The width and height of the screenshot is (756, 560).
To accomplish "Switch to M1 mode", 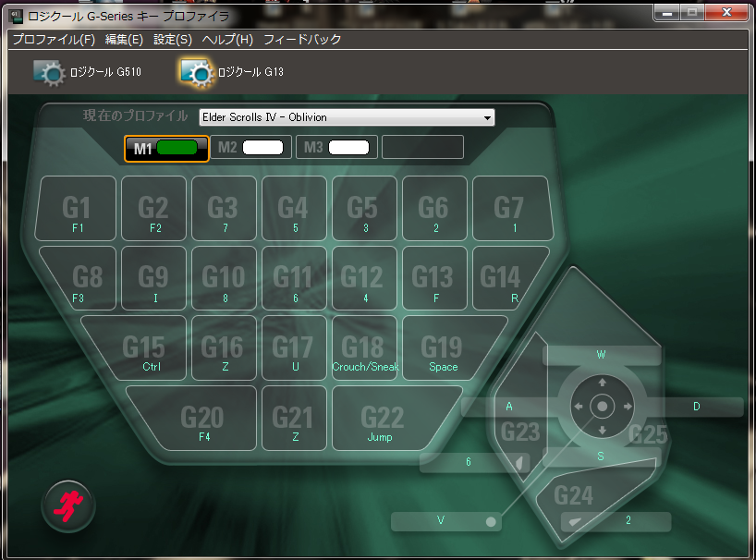I will (x=166, y=148).
